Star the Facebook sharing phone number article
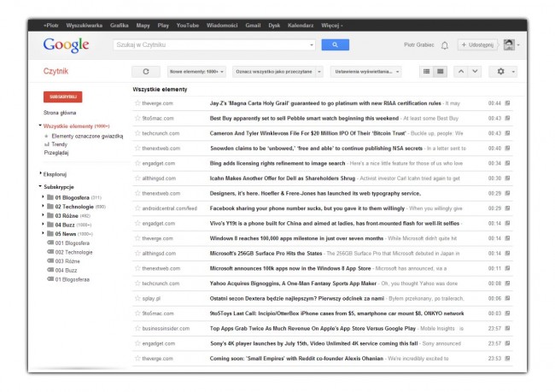Screen dimensions: 555x392 (137, 208)
